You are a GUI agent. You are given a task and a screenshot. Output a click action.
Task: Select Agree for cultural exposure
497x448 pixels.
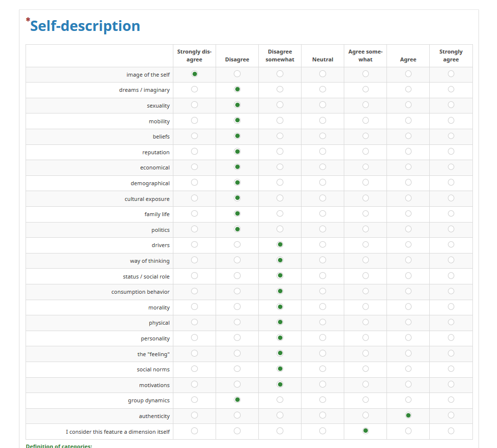click(x=408, y=198)
